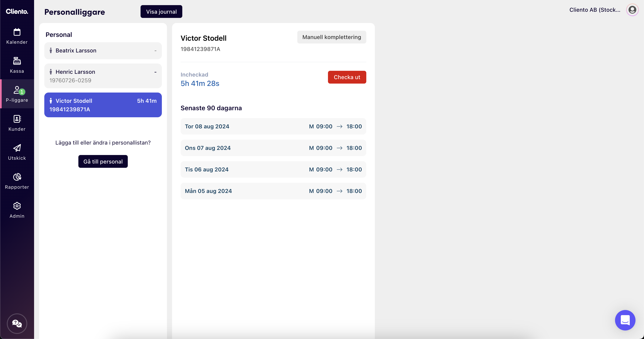
Task: Click the arrow icon in Tor 08 aug row
Action: [x=339, y=126]
